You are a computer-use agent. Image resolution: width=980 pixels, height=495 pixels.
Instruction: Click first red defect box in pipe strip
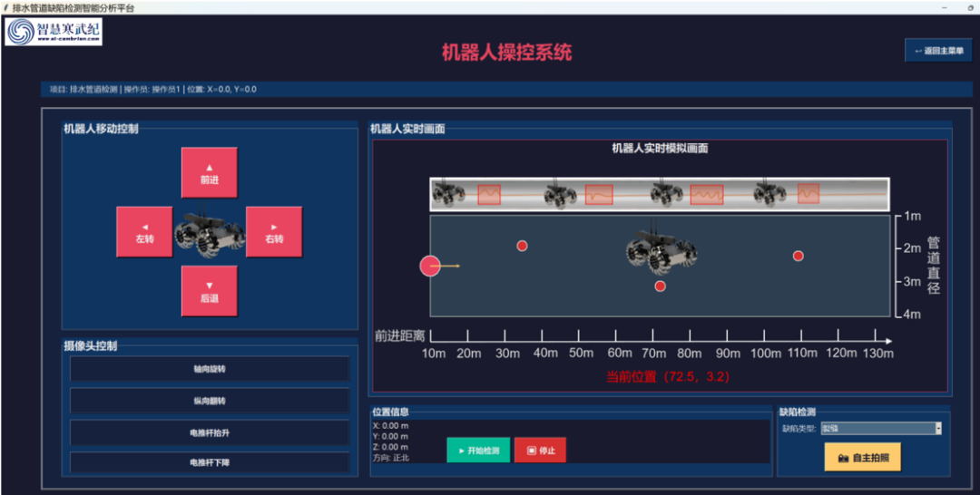pos(489,194)
